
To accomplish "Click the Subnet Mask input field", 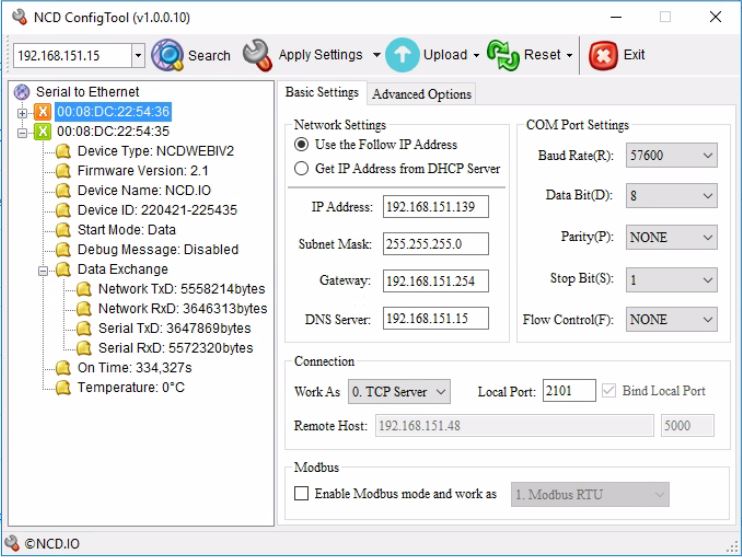I will (x=435, y=244).
